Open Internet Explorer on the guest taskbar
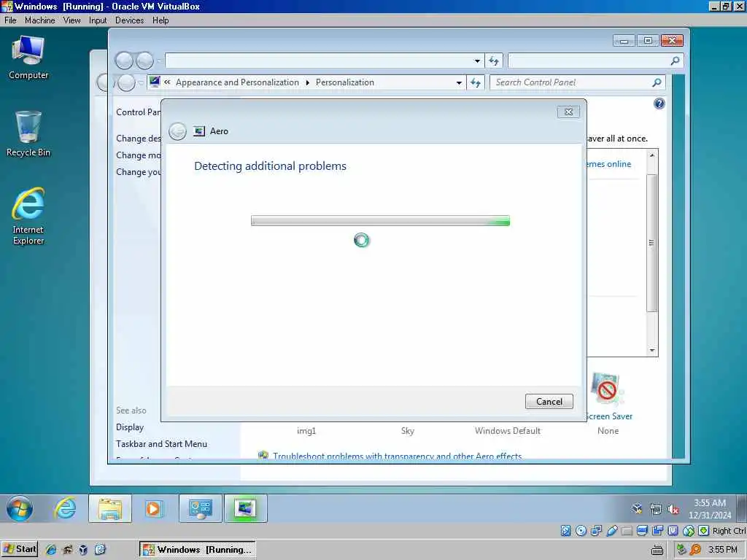The image size is (747, 560). 65,508
